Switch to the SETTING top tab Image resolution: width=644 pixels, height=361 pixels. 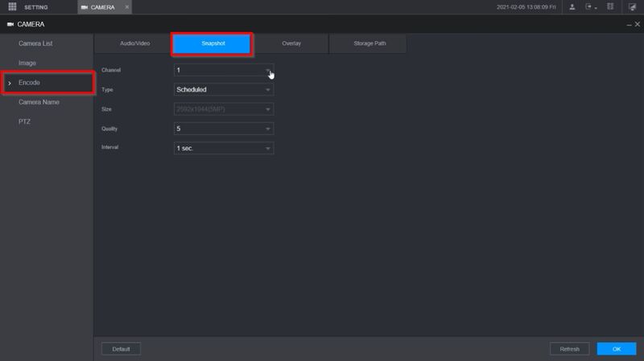[x=35, y=7]
